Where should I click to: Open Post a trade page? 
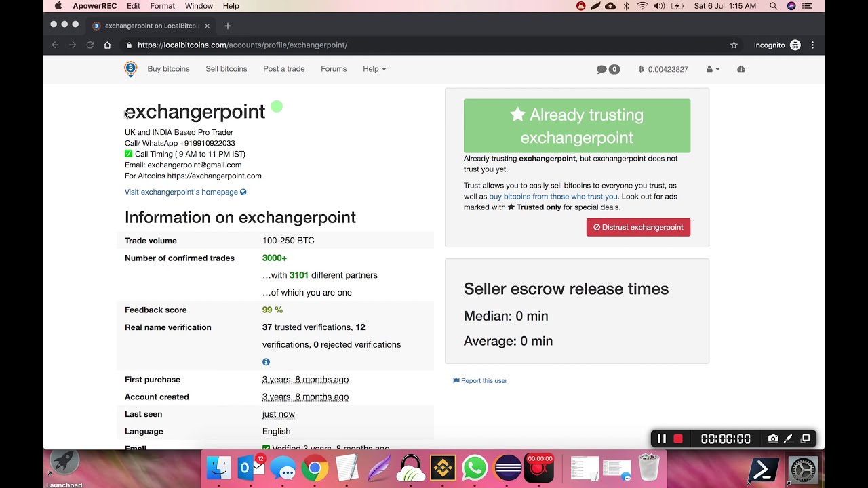point(284,69)
